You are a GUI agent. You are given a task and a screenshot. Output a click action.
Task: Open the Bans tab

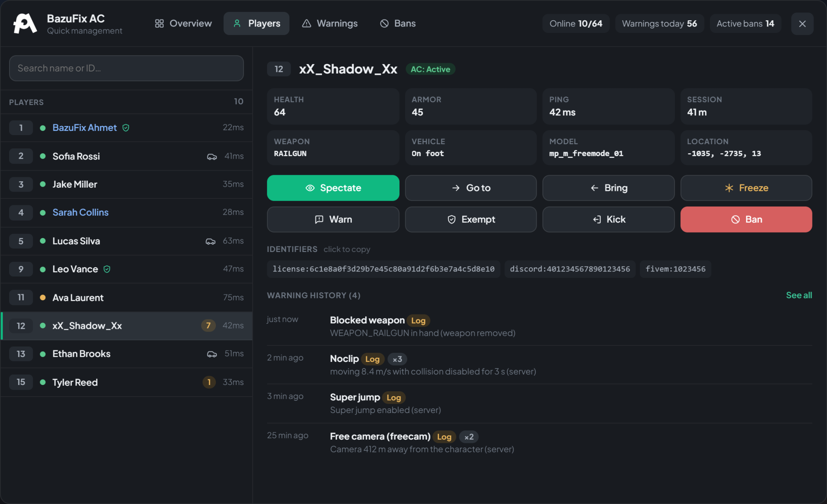pyautogui.click(x=397, y=24)
